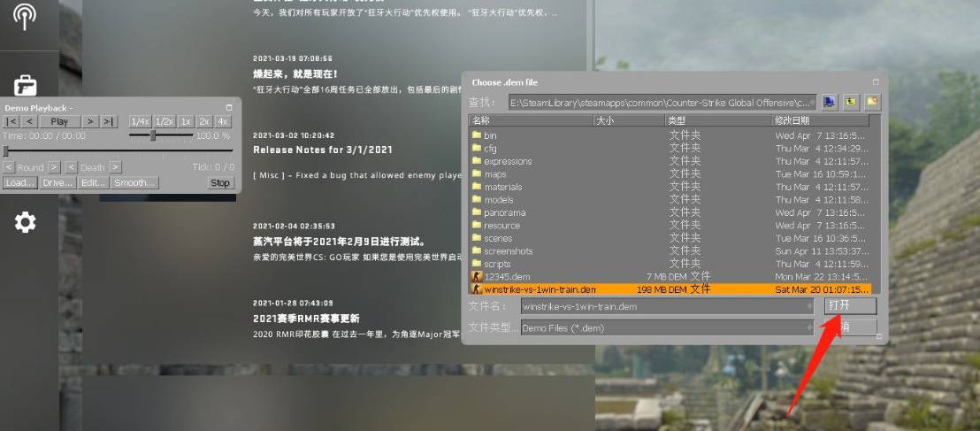
Task: Sort files by 大小 column header
Action: tap(629, 120)
